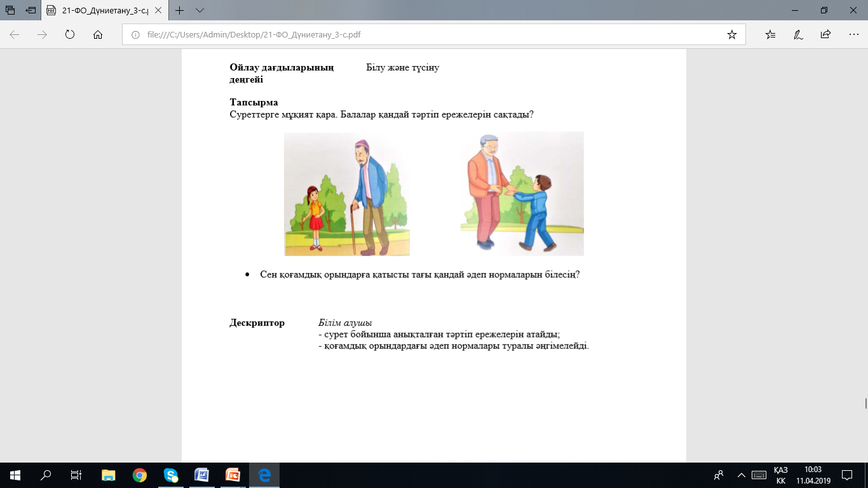868x488 pixels.
Task: Click the file address bar
Action: point(432,35)
